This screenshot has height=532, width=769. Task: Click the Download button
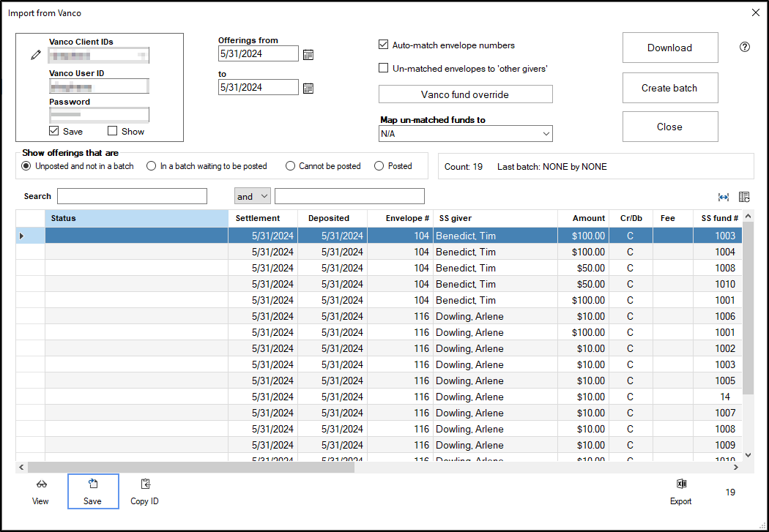(x=669, y=48)
